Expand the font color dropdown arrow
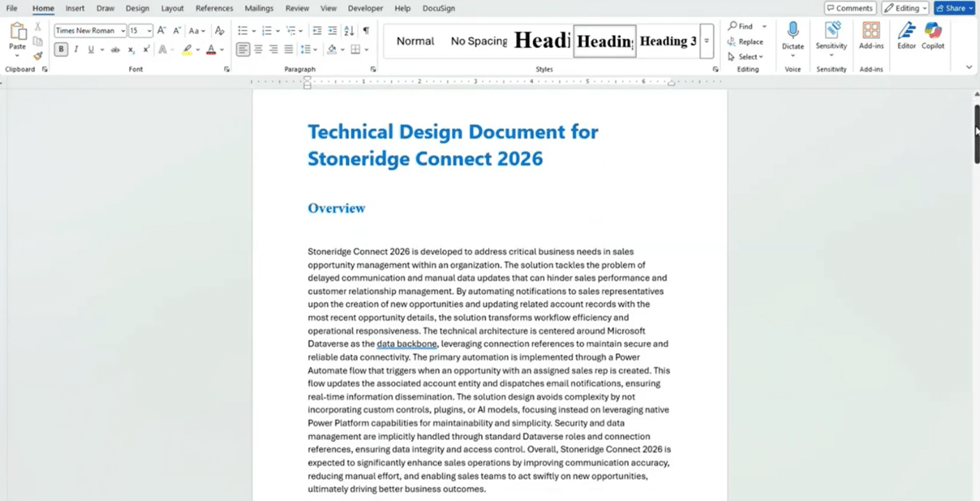The width and height of the screenshot is (980, 501). 221,49
